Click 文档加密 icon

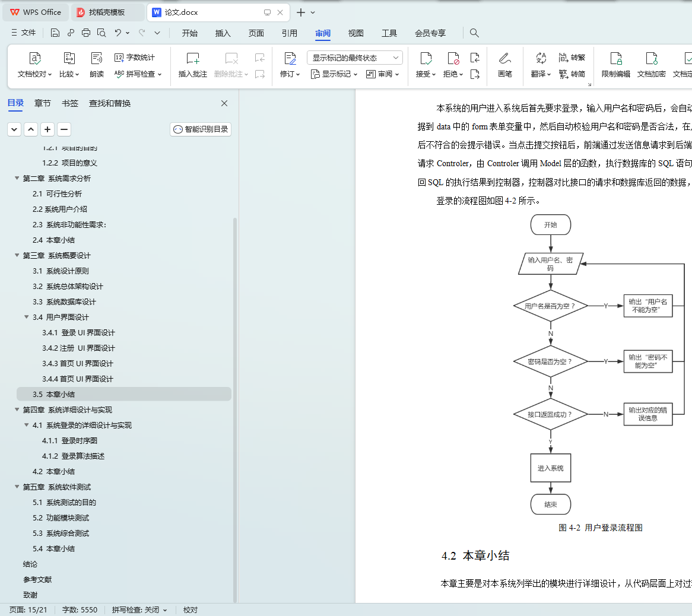click(652, 59)
